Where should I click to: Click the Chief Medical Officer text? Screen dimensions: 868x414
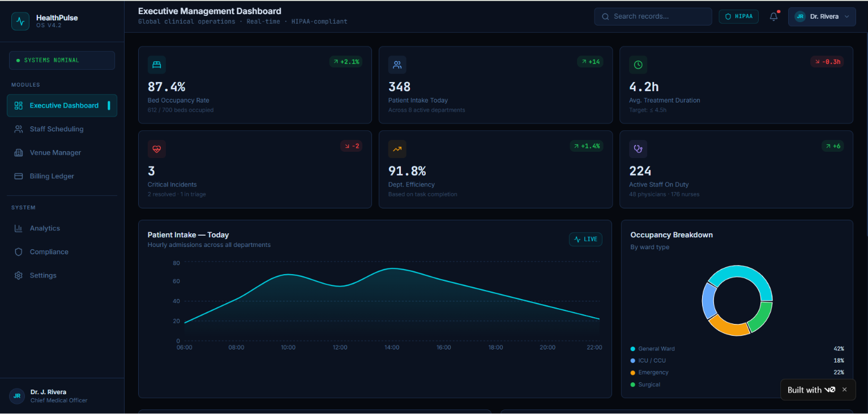(x=59, y=400)
